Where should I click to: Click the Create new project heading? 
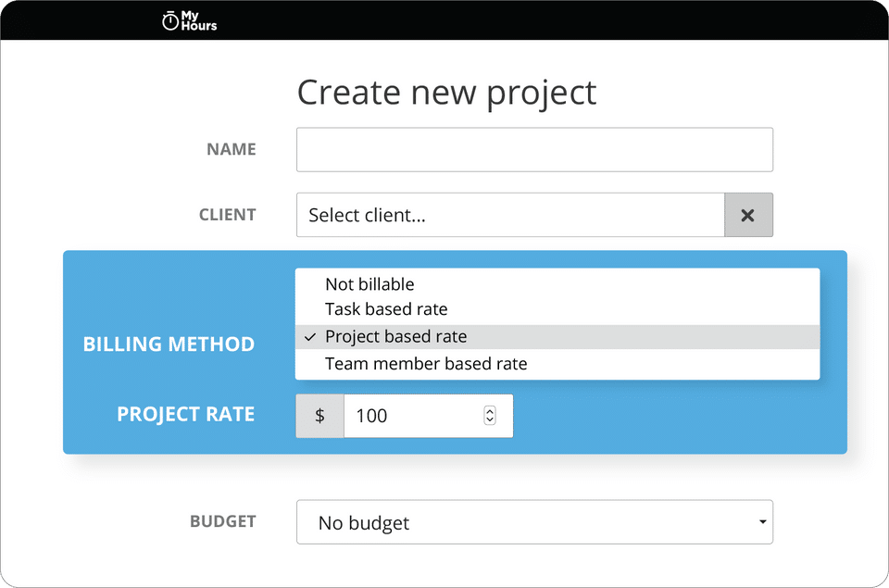pos(446,93)
